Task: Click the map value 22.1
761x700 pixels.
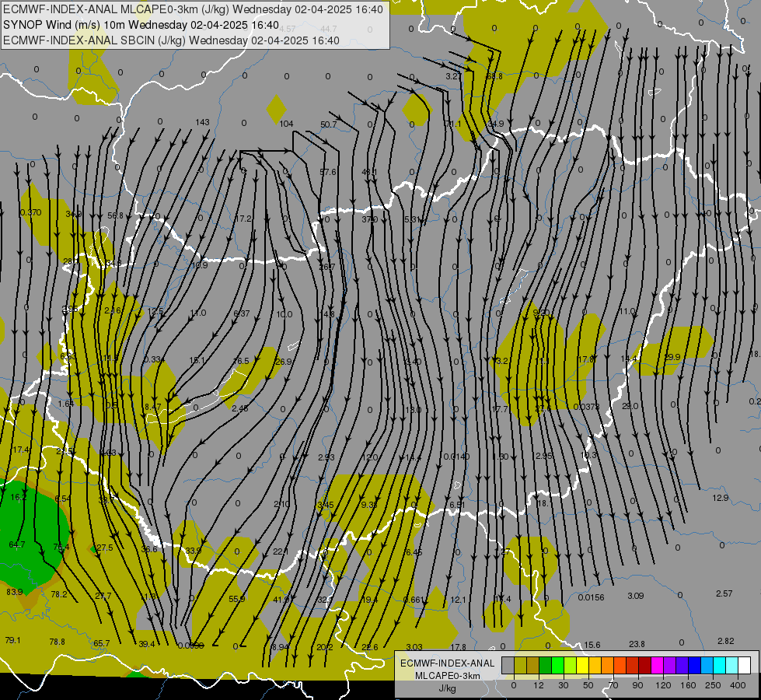Action: point(281,551)
